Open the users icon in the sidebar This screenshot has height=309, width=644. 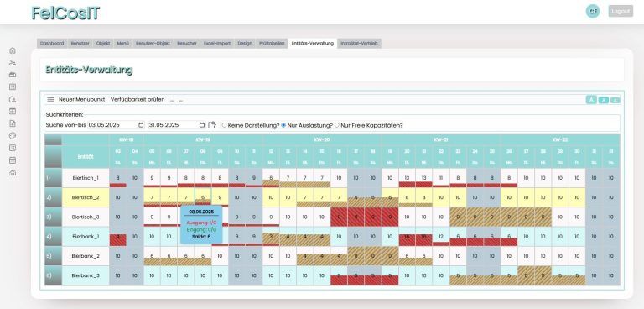coord(13,62)
